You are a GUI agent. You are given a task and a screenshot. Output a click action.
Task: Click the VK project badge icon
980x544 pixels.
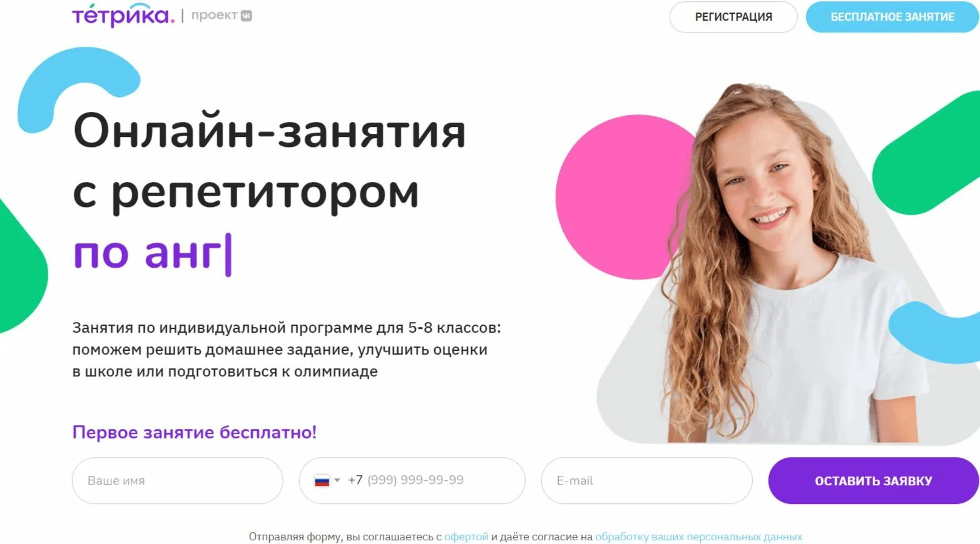[247, 16]
